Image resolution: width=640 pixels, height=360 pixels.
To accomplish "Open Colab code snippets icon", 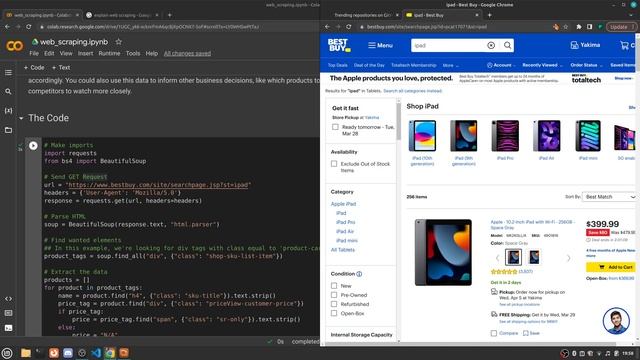I will (x=8, y=299).
